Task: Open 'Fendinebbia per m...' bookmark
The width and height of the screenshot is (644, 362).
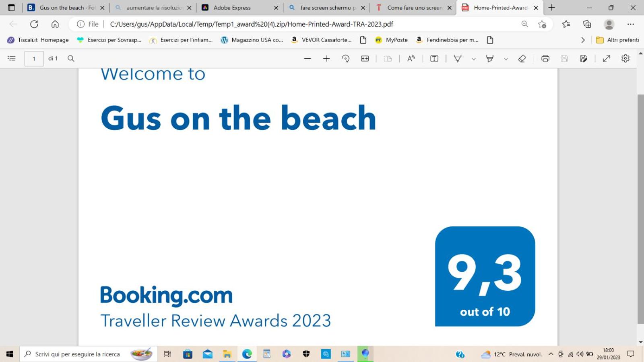Action: (x=447, y=40)
